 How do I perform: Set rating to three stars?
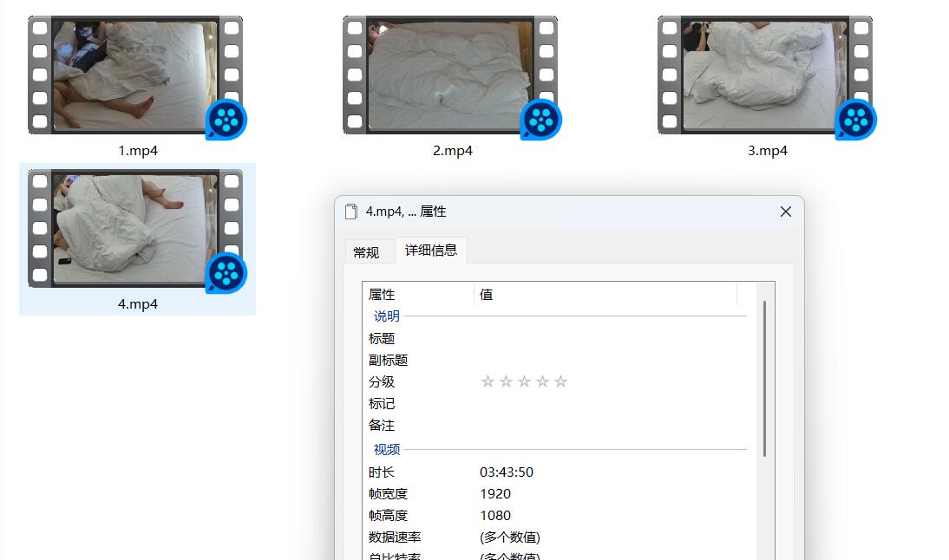point(524,381)
